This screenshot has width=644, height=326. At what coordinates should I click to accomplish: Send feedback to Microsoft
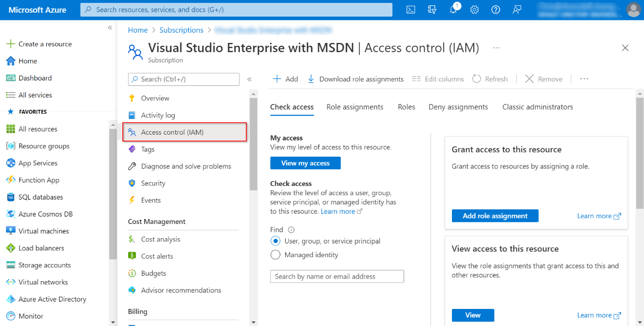pyautogui.click(x=517, y=9)
